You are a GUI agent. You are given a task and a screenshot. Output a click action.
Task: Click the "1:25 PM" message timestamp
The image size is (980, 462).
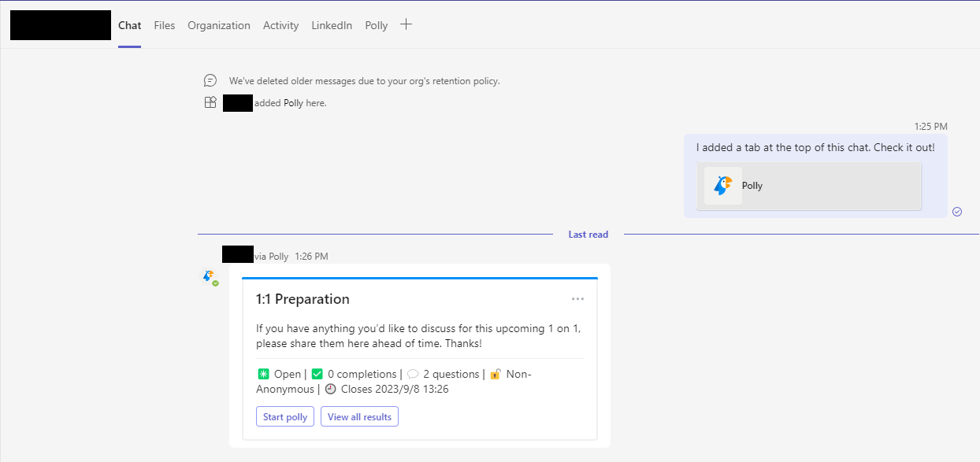pyautogui.click(x=931, y=126)
